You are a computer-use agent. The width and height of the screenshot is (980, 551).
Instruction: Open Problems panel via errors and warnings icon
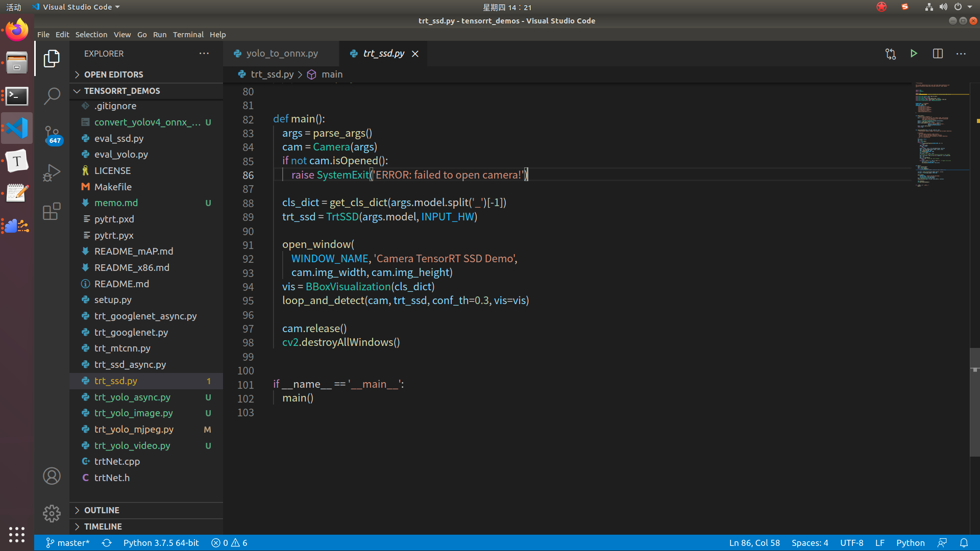click(228, 542)
